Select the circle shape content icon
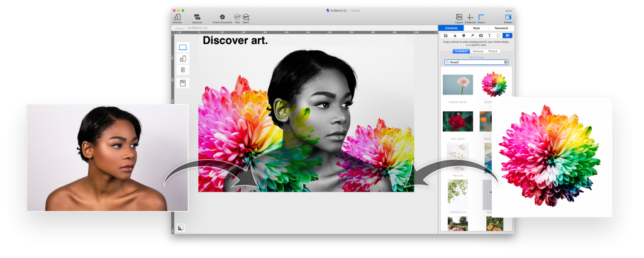 (464, 36)
